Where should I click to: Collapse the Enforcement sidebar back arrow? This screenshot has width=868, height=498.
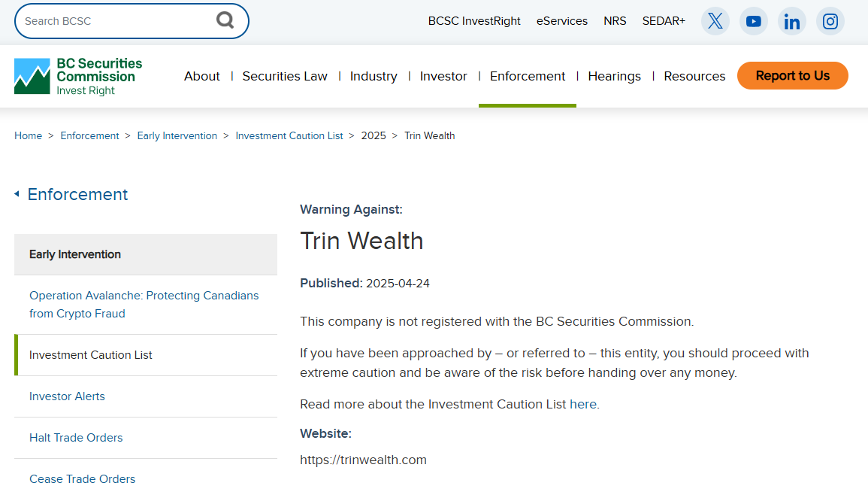17,194
